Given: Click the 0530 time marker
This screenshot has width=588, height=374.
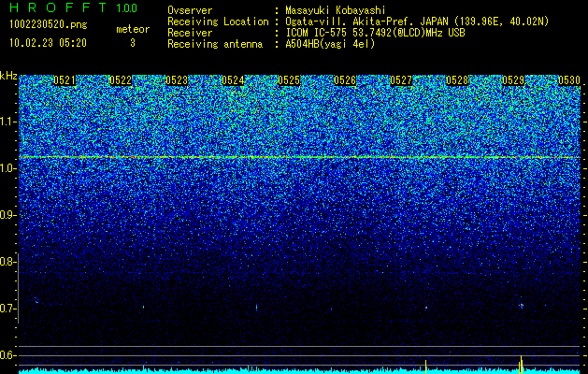Looking at the screenshot, I should pos(569,80).
